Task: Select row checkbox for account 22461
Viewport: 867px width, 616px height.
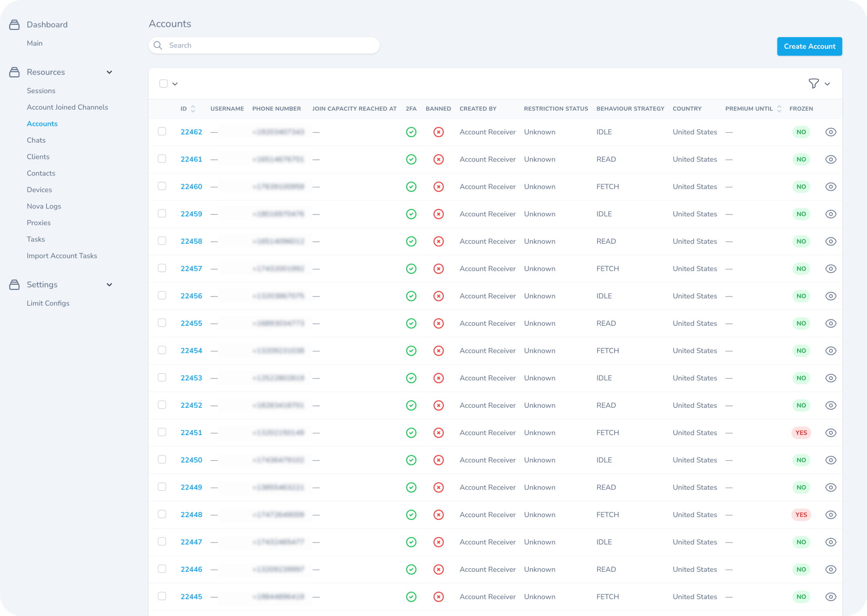Action: (x=162, y=159)
